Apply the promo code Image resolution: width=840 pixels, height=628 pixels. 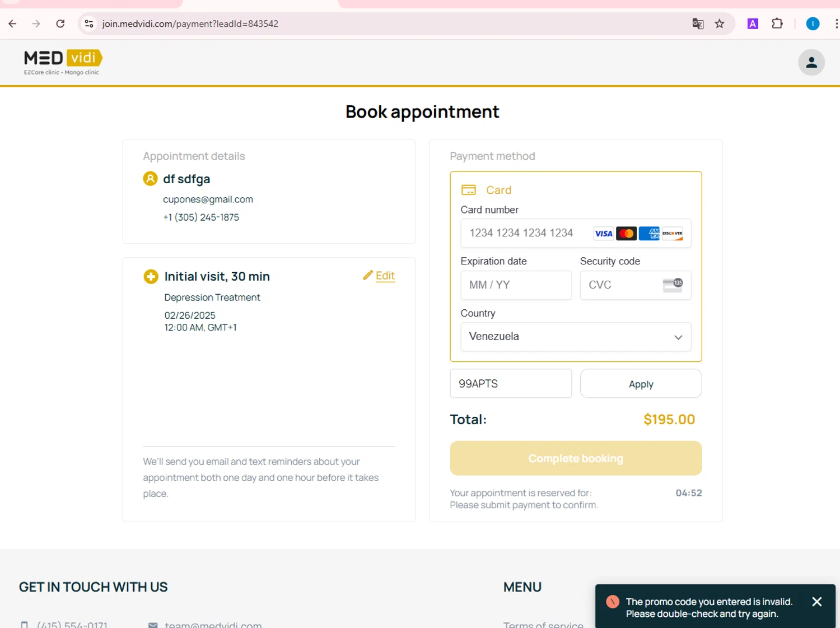pos(641,384)
